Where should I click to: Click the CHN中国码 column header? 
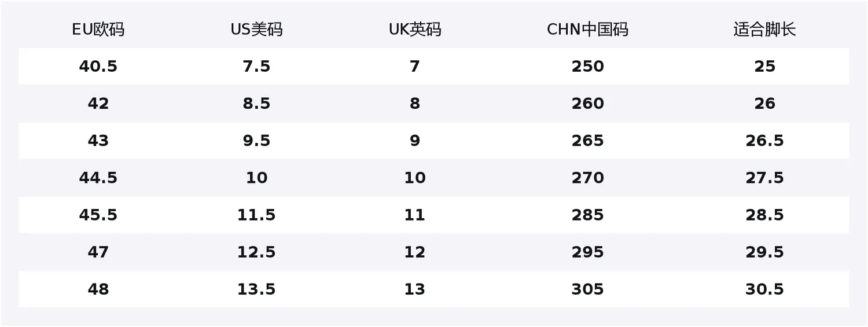tap(587, 30)
